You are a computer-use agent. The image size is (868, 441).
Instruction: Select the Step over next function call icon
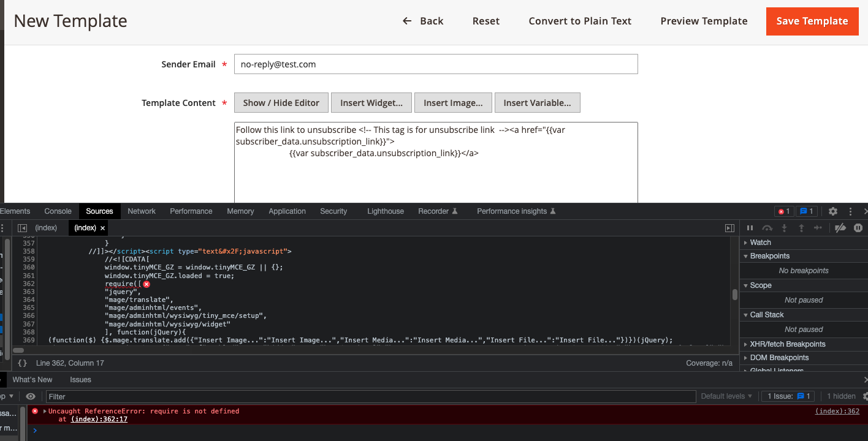click(767, 228)
